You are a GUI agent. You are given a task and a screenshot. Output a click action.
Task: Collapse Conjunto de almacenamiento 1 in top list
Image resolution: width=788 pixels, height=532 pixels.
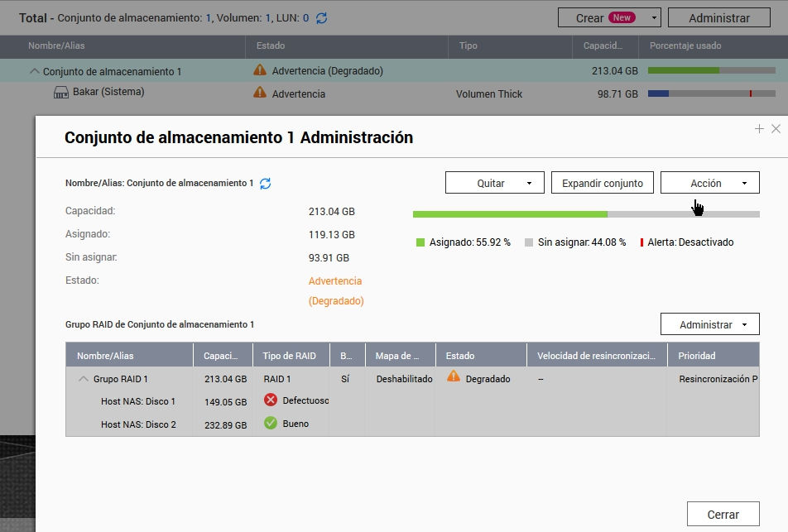point(34,71)
